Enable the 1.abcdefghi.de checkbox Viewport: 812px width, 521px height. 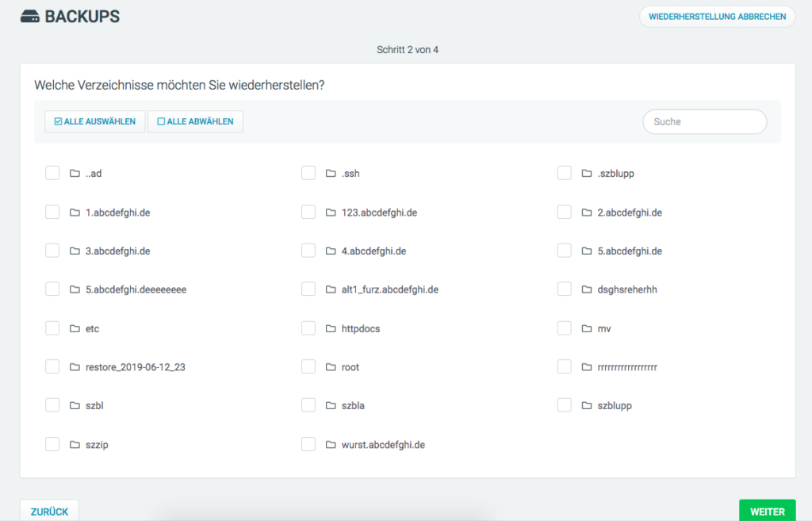tap(52, 212)
